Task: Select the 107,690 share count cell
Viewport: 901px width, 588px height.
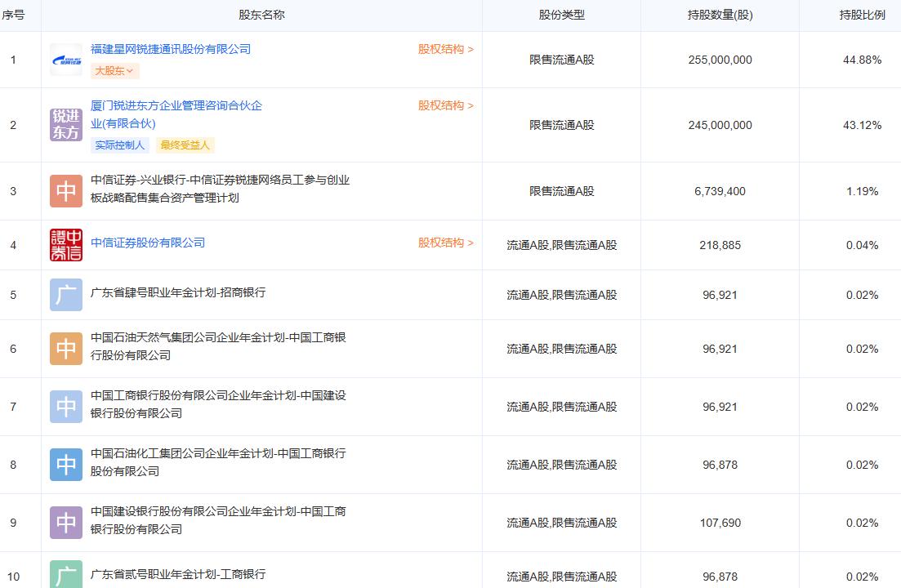Action: point(720,523)
